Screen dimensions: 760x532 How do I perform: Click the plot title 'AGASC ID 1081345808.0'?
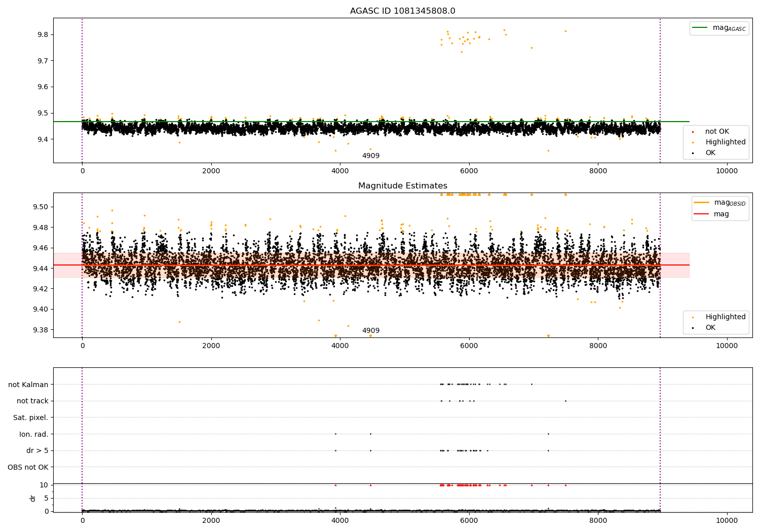[x=403, y=11]
